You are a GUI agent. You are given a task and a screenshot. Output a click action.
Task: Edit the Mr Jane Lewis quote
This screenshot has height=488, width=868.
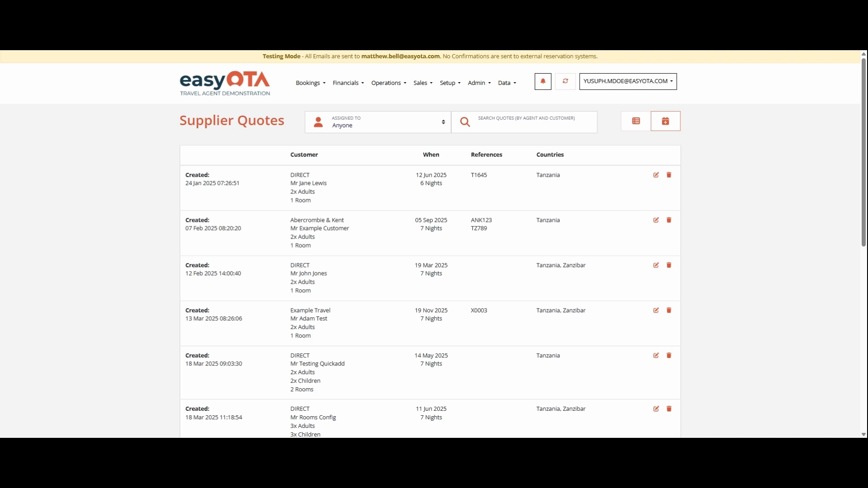656,175
